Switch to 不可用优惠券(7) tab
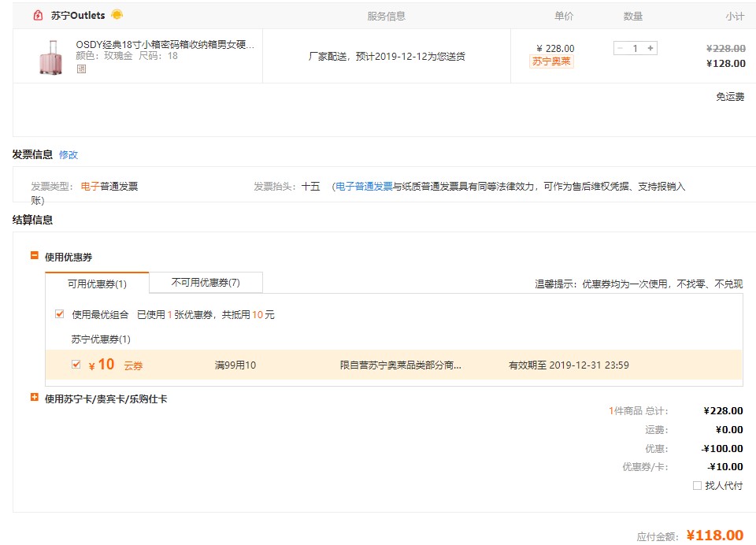756x545 pixels. [x=206, y=282]
